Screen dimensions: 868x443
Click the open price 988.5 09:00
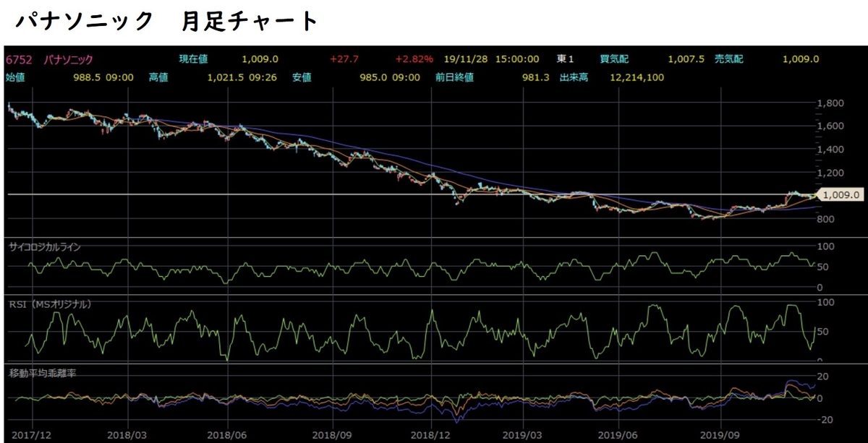[x=104, y=77]
